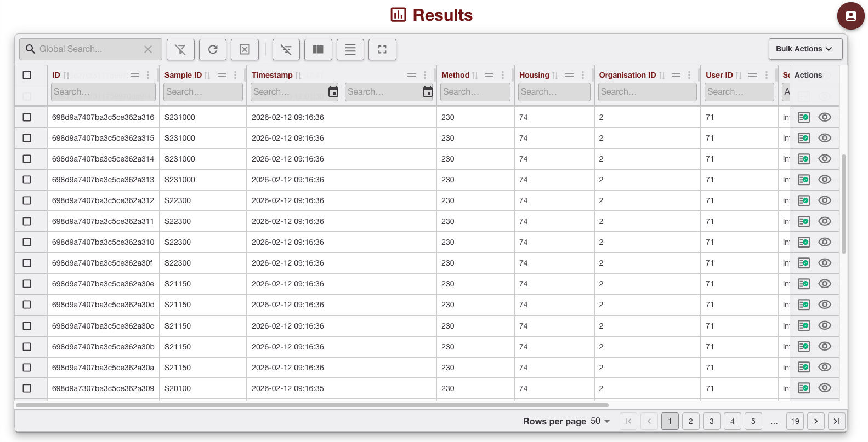Click the Organisation ID search filter
The image size is (868, 442).
point(648,92)
